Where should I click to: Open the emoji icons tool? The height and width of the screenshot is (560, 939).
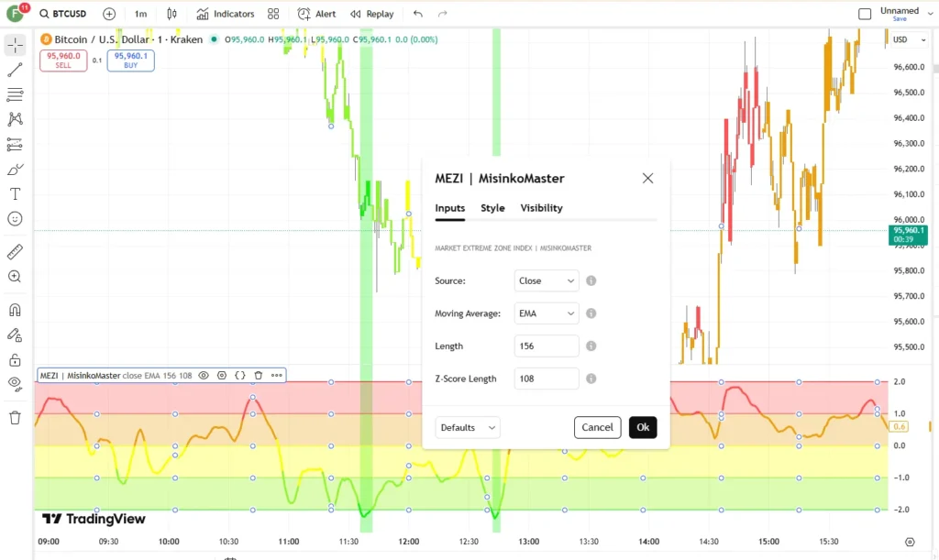[15, 219]
